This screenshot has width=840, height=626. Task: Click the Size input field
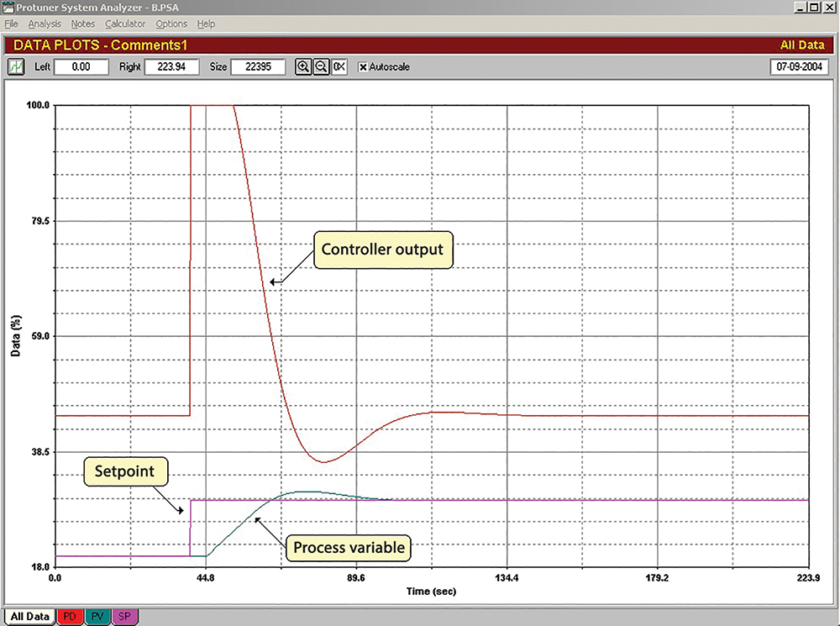pyautogui.click(x=258, y=67)
